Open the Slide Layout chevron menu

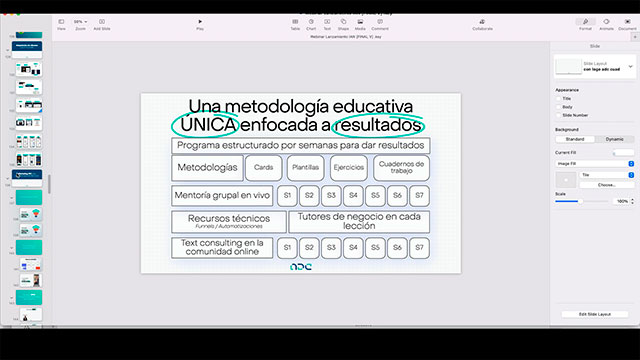coord(630,67)
